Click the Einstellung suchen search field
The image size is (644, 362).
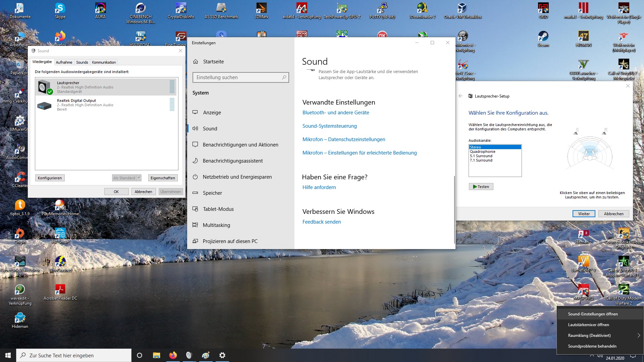pos(238,77)
